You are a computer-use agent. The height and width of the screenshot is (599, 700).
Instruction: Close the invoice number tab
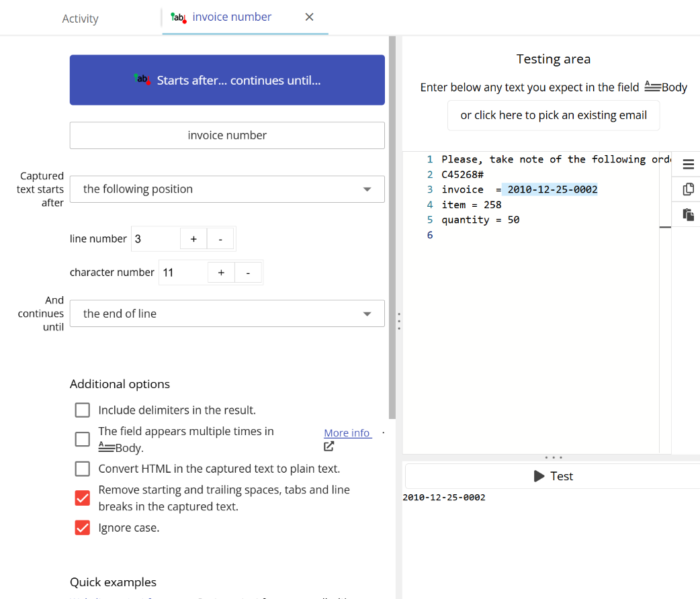click(309, 17)
